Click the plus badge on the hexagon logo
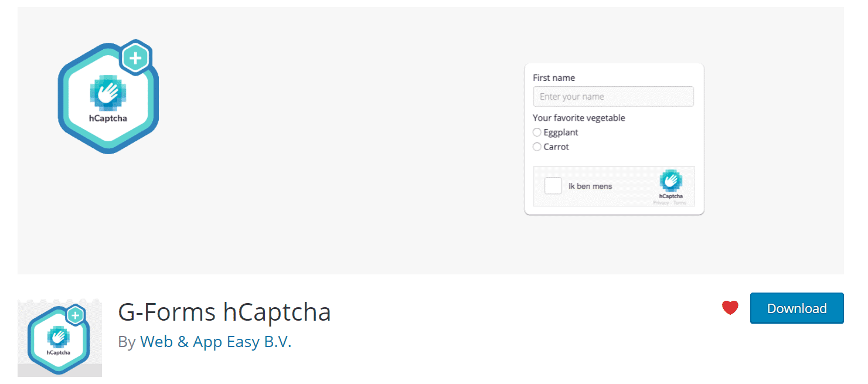868x384 pixels. [135, 56]
